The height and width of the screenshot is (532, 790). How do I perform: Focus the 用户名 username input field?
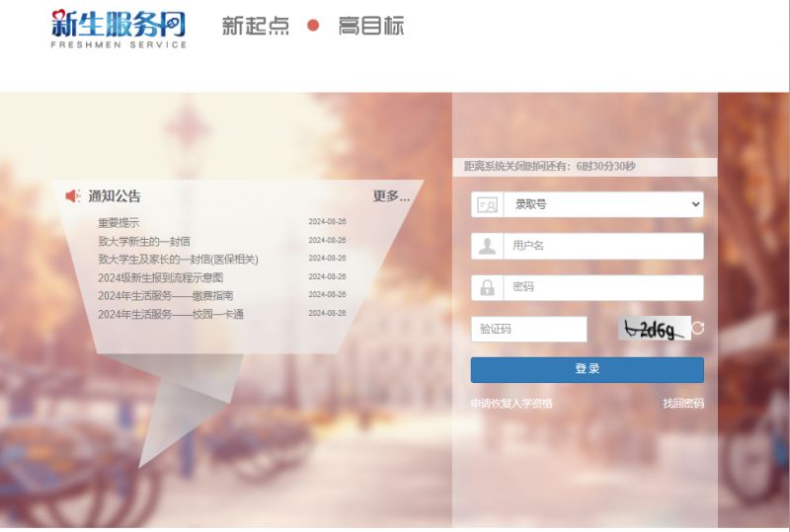coord(603,246)
